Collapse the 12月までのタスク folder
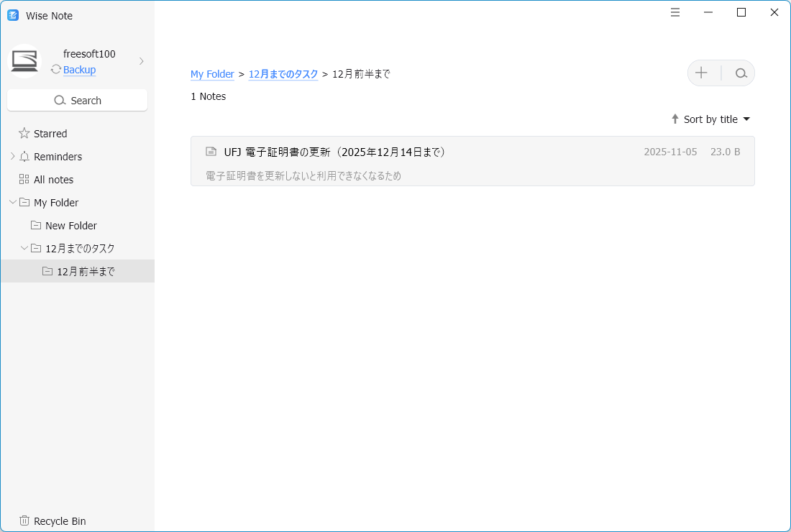This screenshot has height=532, width=791. (24, 248)
